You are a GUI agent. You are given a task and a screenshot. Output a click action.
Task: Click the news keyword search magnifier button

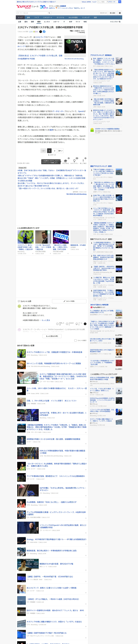point(50,13)
